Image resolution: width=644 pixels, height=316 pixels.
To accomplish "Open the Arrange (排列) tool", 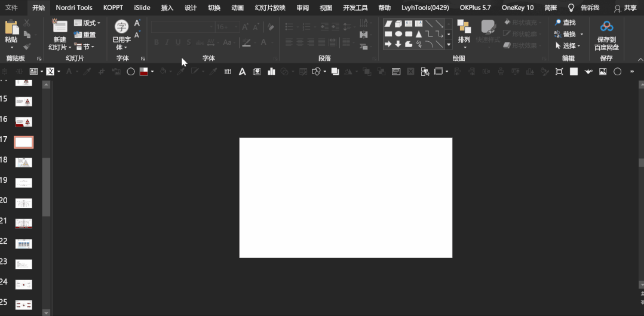I will tap(464, 28).
